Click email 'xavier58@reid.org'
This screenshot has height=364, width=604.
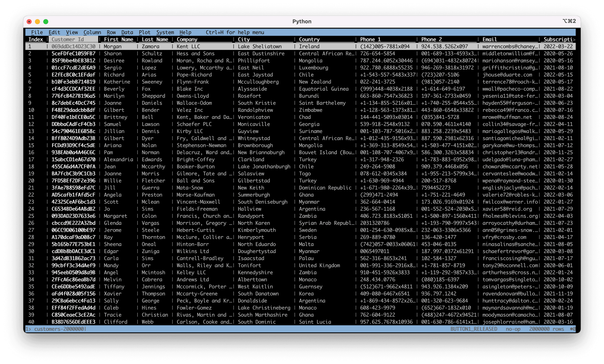507,209
